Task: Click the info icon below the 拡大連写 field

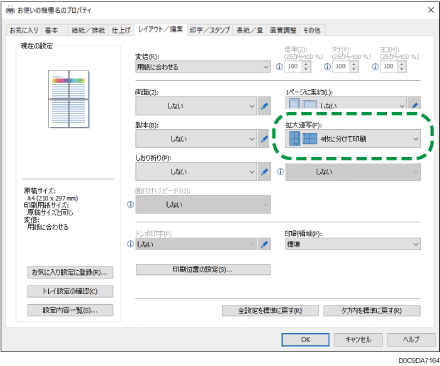Action: pyautogui.click(x=280, y=172)
